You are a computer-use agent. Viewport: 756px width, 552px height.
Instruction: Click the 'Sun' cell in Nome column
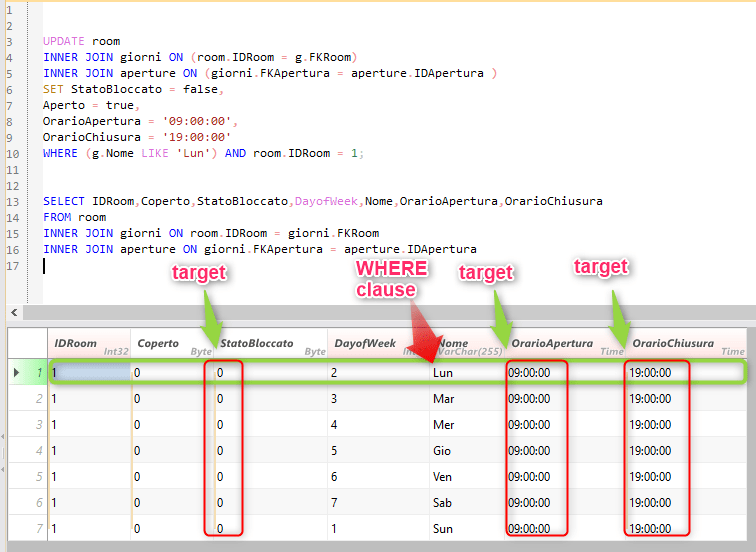(x=467, y=528)
